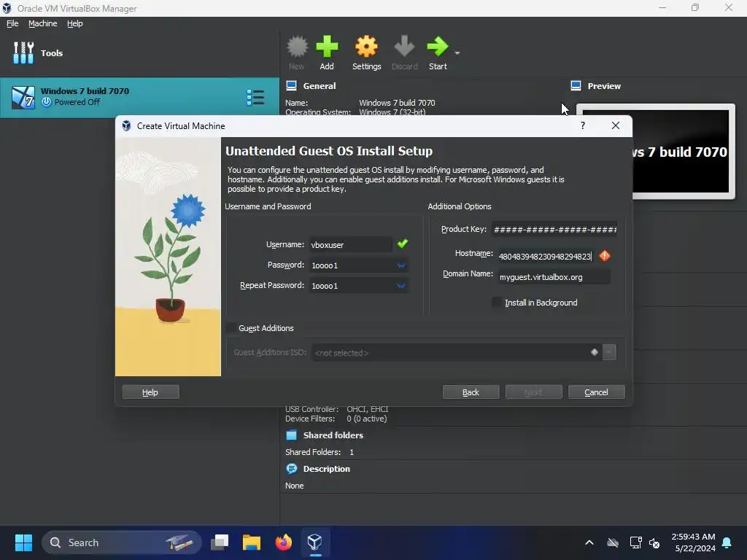
Task: Click the New machine toolbar icon
Action: click(297, 47)
